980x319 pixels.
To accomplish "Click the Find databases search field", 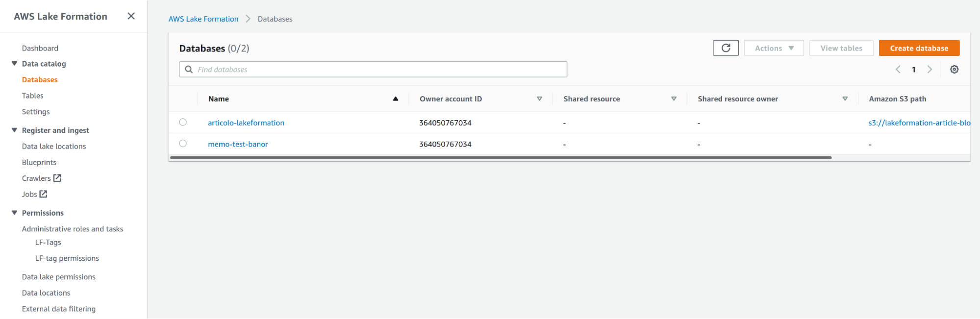I will tap(373, 70).
